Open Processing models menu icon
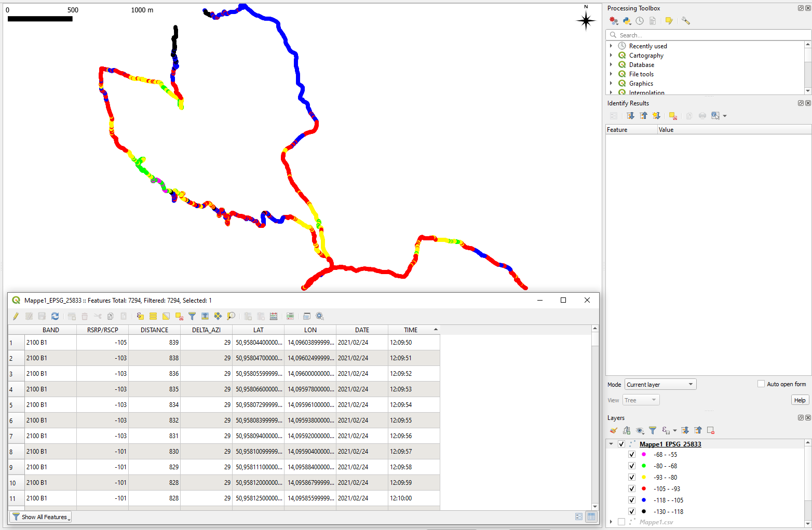This screenshot has width=812, height=530. pyautogui.click(x=614, y=21)
